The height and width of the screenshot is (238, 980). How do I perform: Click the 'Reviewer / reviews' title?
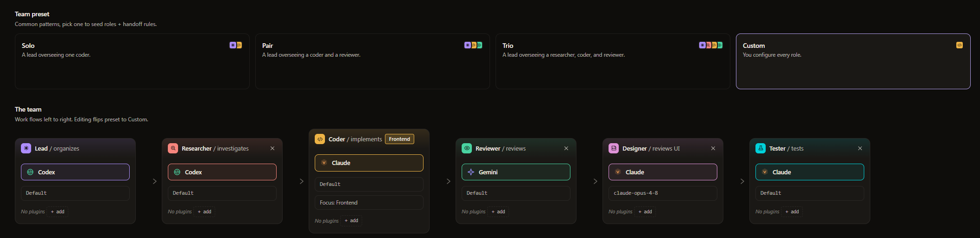coord(501,149)
